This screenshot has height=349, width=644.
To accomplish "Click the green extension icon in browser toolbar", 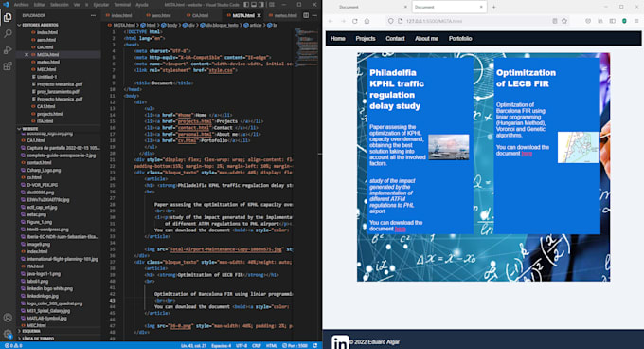I will point(624,21).
